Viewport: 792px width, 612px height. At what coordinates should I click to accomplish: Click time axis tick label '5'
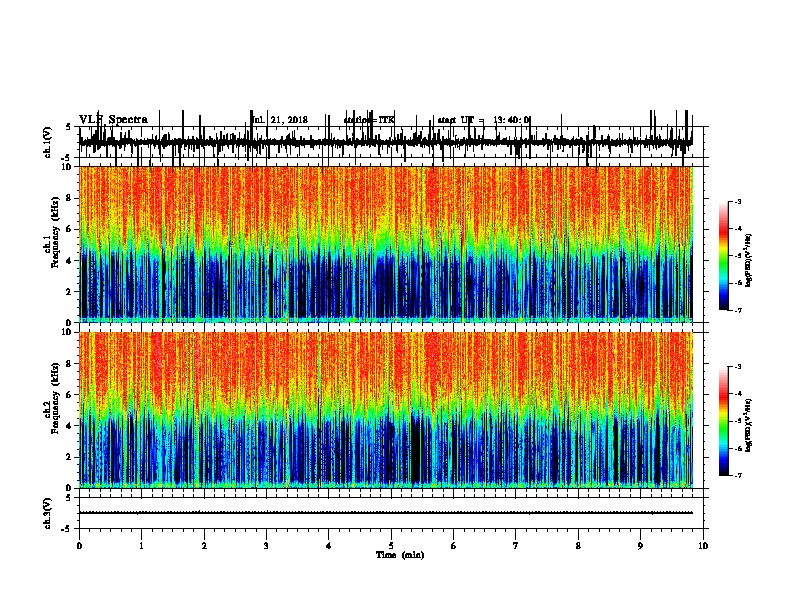(391, 546)
